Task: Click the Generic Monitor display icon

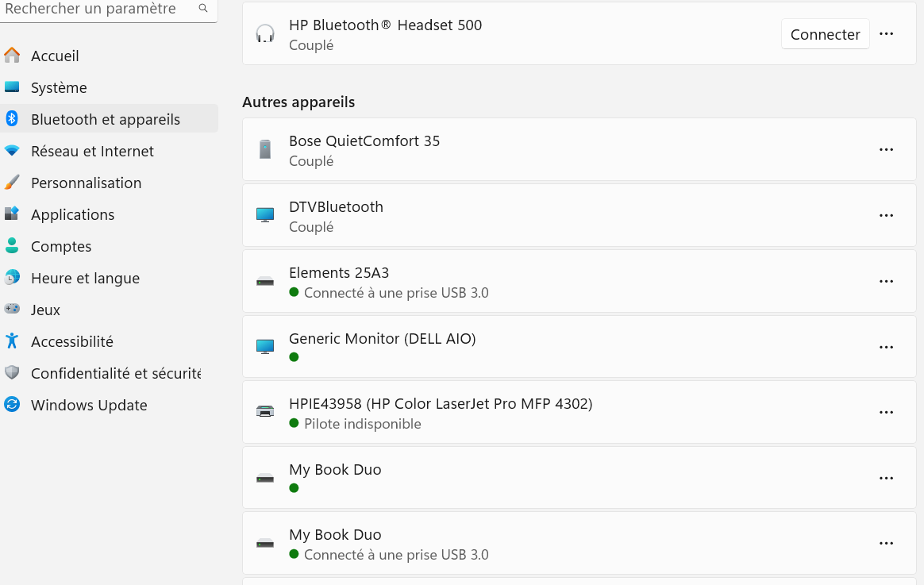Action: pos(265,346)
